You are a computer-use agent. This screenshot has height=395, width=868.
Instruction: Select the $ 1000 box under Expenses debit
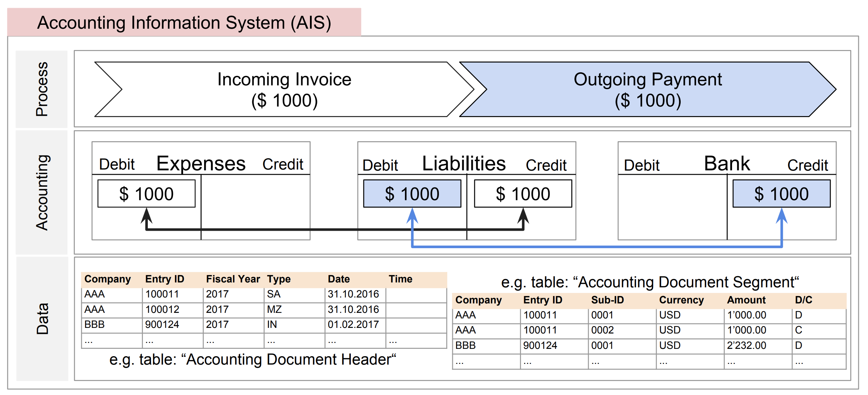(146, 194)
